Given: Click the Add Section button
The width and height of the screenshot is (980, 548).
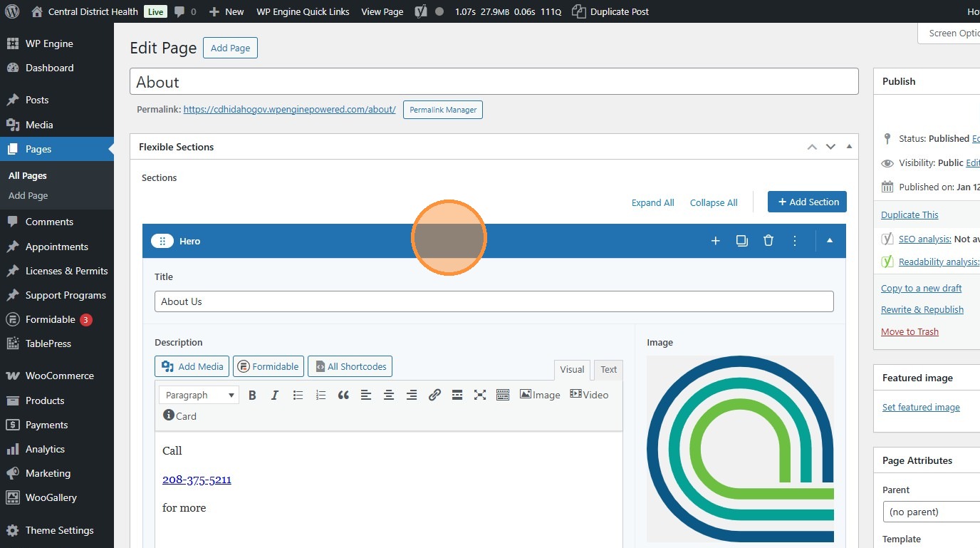Looking at the screenshot, I should point(807,202).
